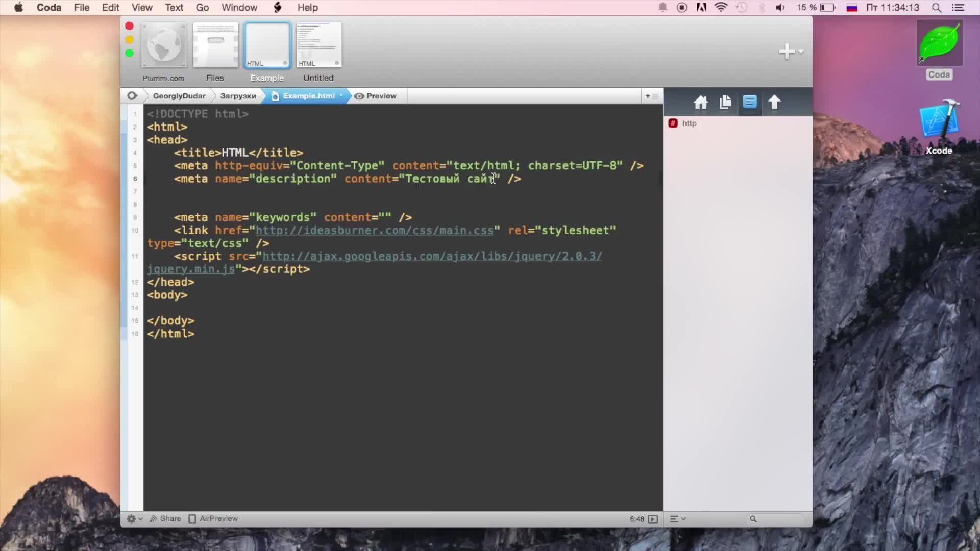Click the split-view plus button in path bar
980x551 pixels.
click(x=652, y=96)
